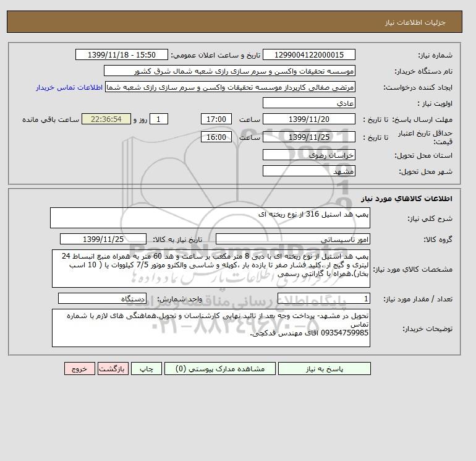This screenshot has width=476, height=461.
Task: Click the واحد شمارش label
Action: (x=180, y=299)
